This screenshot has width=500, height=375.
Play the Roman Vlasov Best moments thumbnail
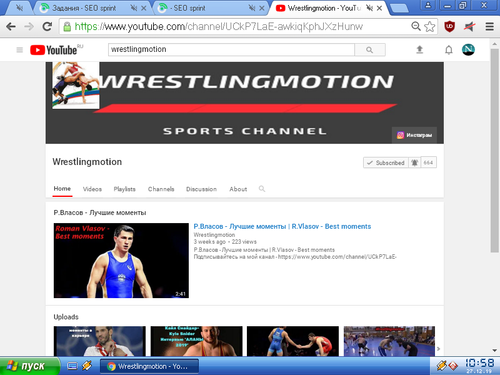(121, 260)
